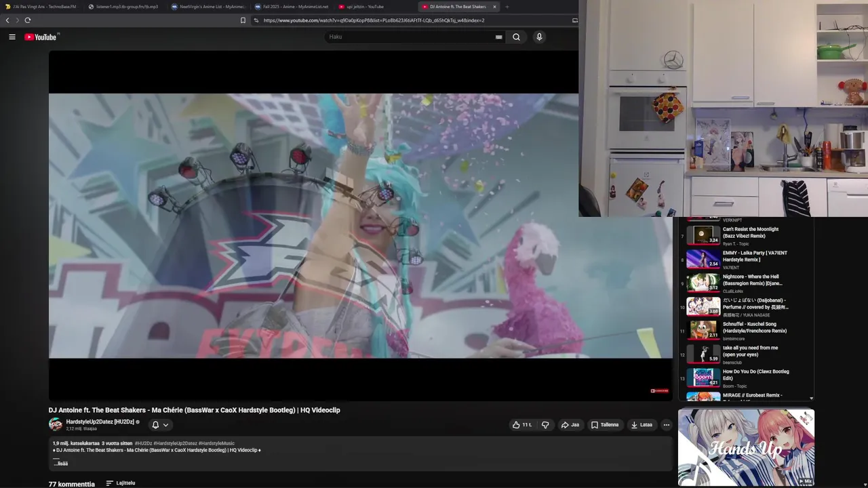Screen dimensions: 868x488
Task: Close the DJ Antoine YouTube tab
Action: point(494,7)
